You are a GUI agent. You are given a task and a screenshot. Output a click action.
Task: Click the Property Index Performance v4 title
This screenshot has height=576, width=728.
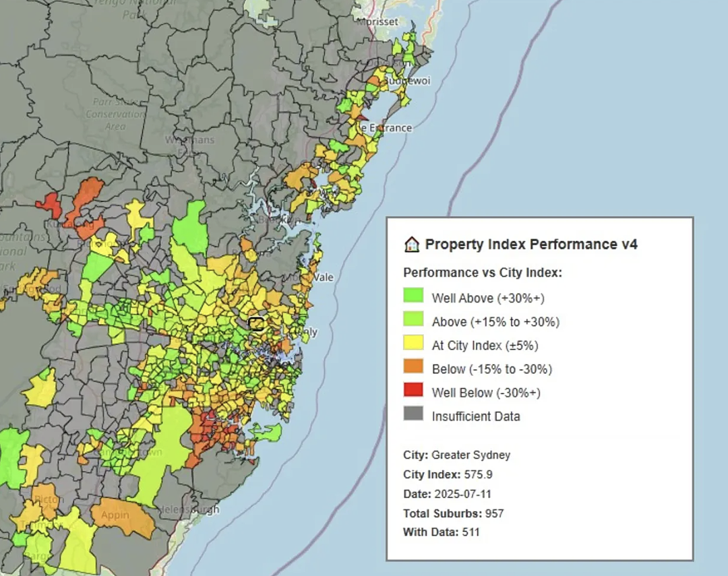tap(531, 244)
